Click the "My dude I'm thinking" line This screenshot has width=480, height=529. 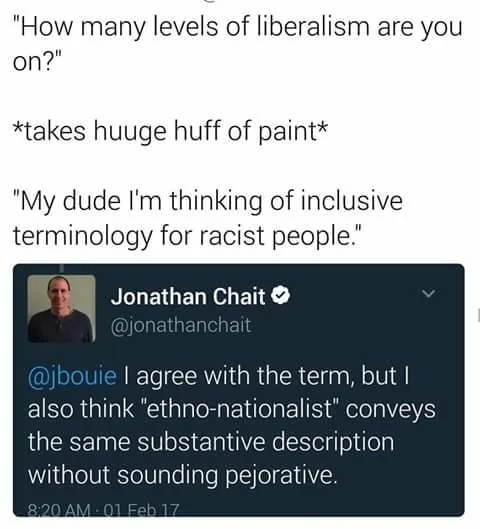pyautogui.click(x=208, y=201)
